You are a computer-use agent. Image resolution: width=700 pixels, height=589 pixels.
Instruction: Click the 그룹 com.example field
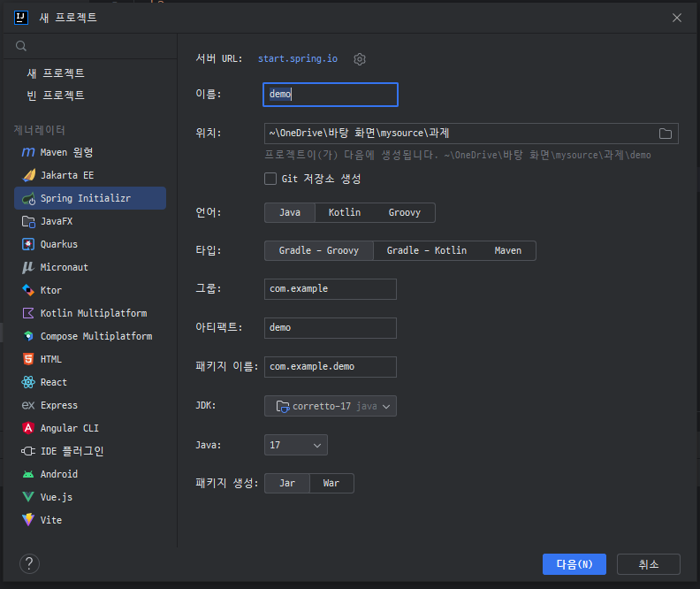[331, 289]
